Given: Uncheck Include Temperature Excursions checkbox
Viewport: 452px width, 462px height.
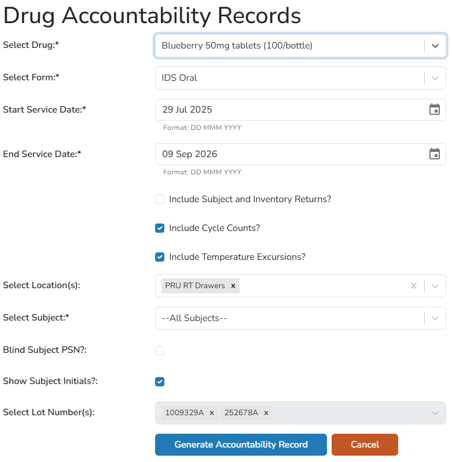Looking at the screenshot, I should (160, 257).
